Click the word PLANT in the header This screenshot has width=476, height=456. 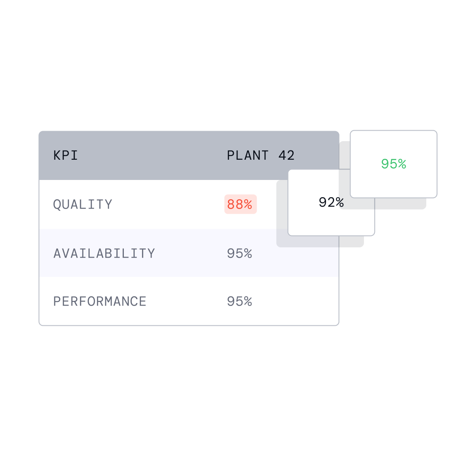248,156
